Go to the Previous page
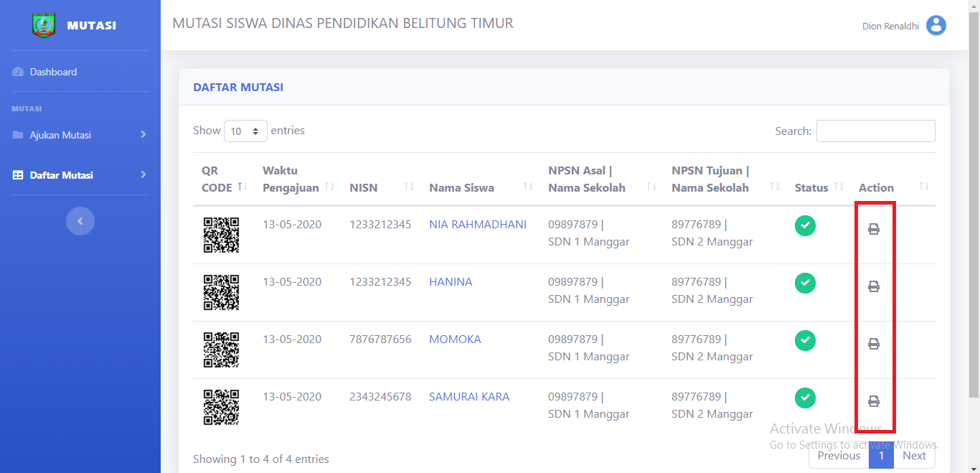Image resolution: width=980 pixels, height=473 pixels. (839, 456)
